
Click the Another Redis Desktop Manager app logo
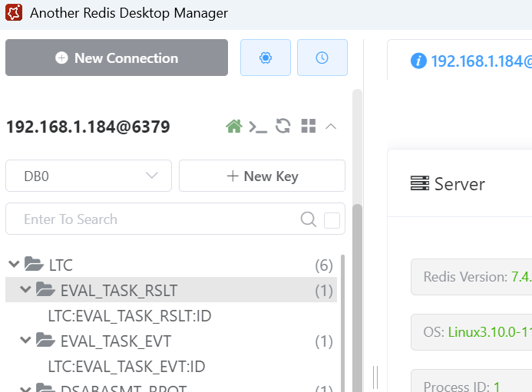pyautogui.click(x=14, y=12)
